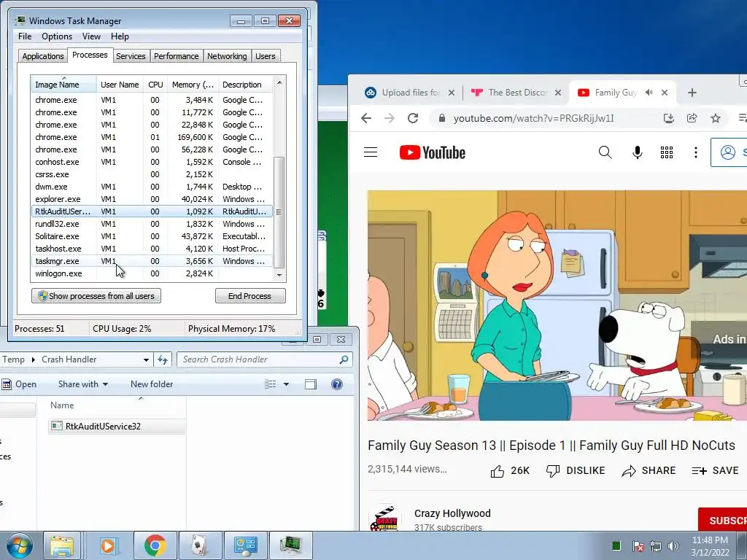Switch to Performance tab
The height and width of the screenshot is (560, 747).
click(x=177, y=56)
